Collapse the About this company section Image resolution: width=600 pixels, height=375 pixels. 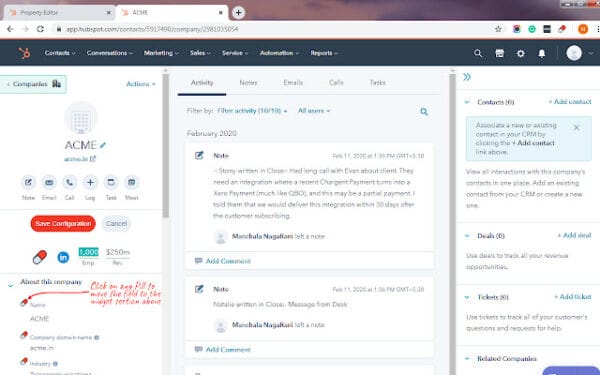click(10, 285)
